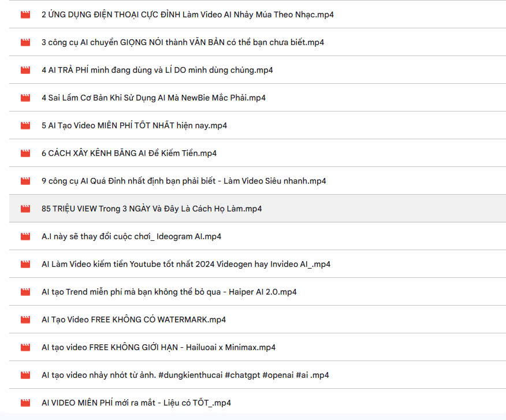Open '4 Sai Lầm Cơ Bản Khi Sử Dụng AI' file

154,98
